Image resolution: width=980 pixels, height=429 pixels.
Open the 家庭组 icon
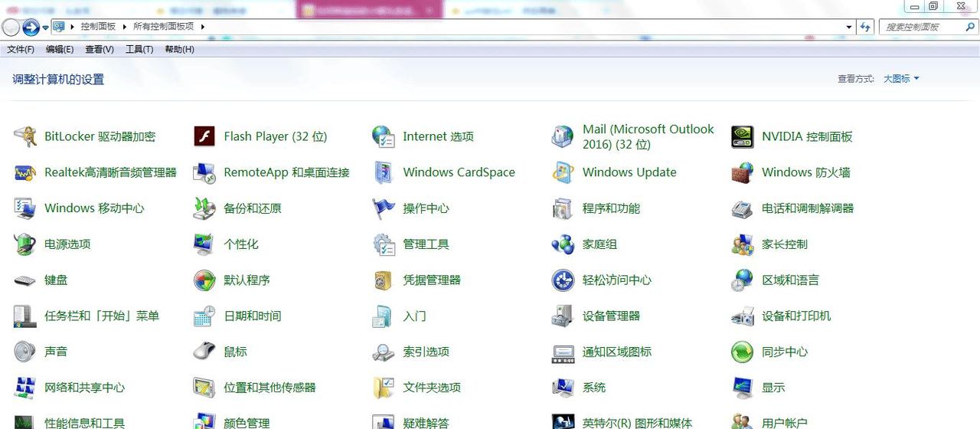[563, 244]
